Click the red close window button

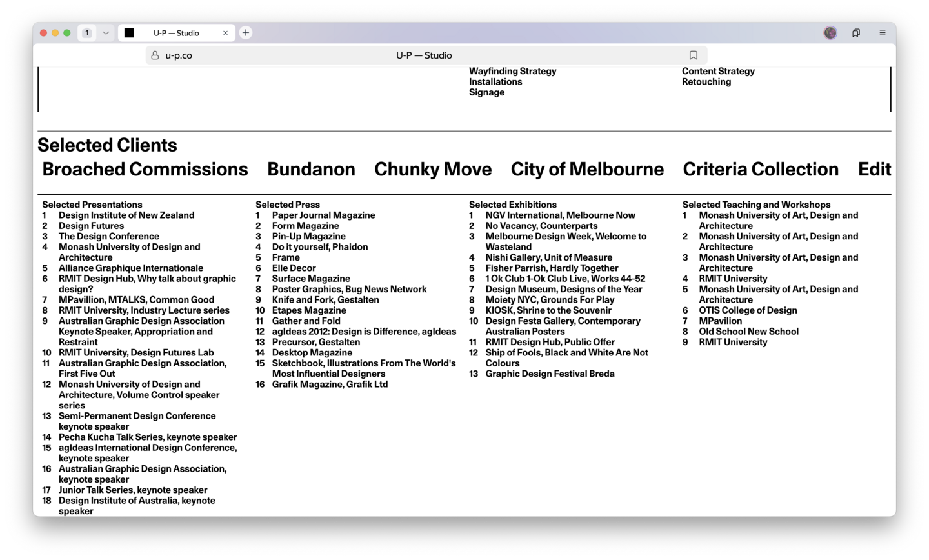(43, 33)
